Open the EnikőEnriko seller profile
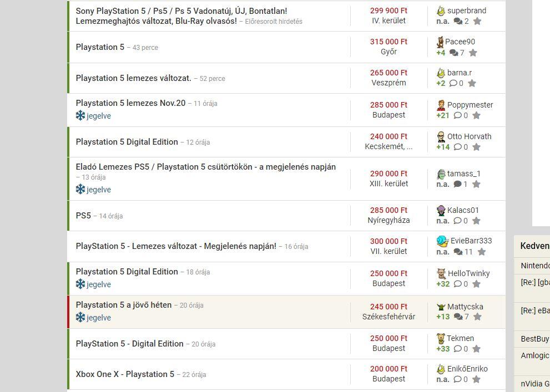The width and height of the screenshot is (550, 392). tap(467, 369)
